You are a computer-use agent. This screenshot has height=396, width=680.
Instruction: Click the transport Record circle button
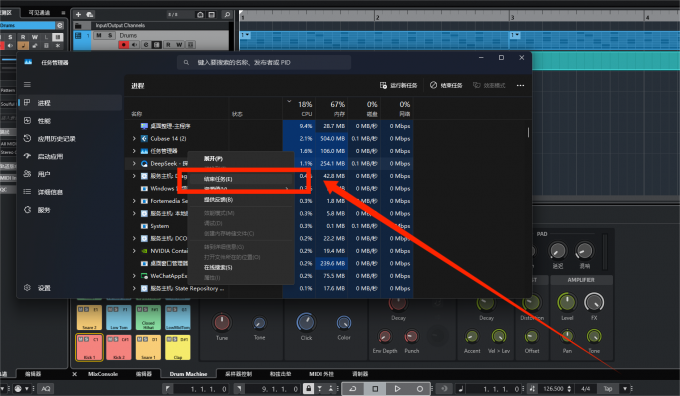click(419, 389)
